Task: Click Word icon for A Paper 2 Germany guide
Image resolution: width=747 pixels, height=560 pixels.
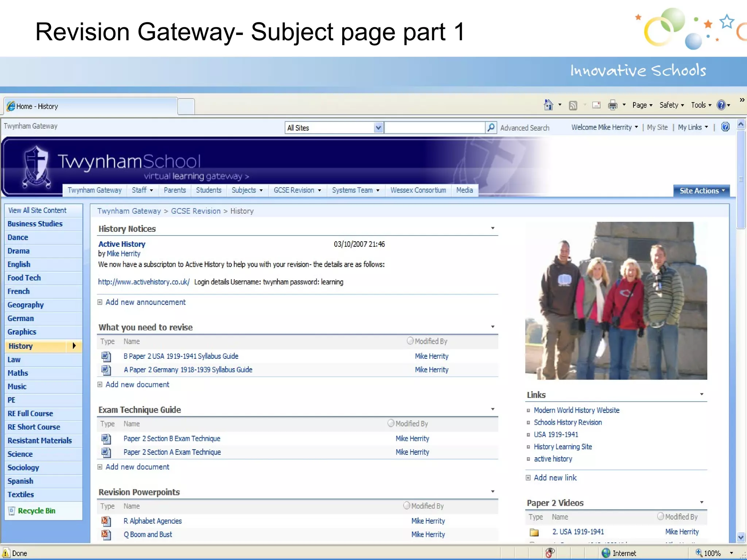Action: coord(106,370)
